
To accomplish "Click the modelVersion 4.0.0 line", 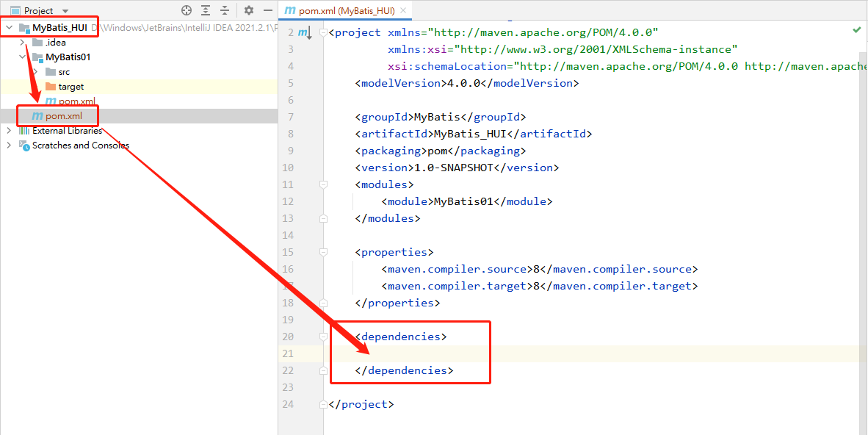I will (x=466, y=83).
